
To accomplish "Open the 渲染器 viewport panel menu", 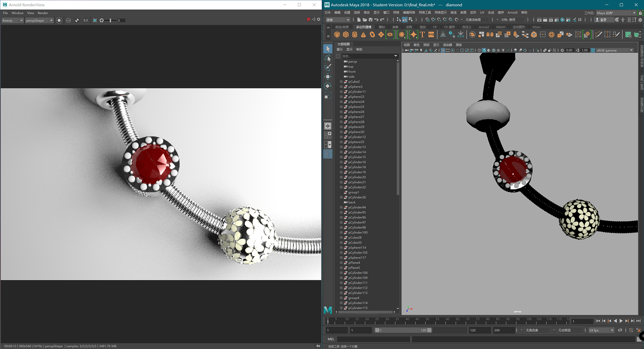I will [447, 45].
